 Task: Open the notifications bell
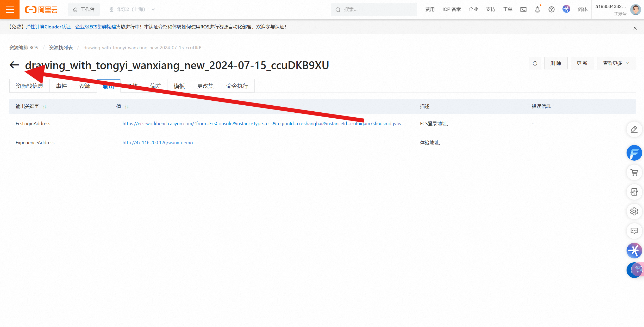coord(537,10)
